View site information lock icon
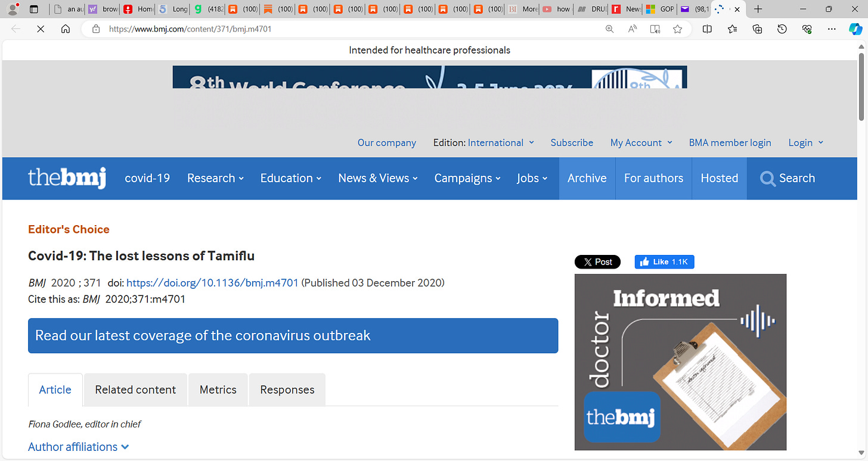 pyautogui.click(x=95, y=29)
